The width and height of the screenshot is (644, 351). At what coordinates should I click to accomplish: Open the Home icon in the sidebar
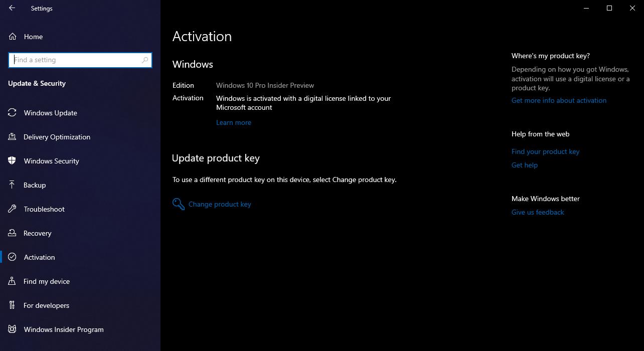tap(13, 37)
